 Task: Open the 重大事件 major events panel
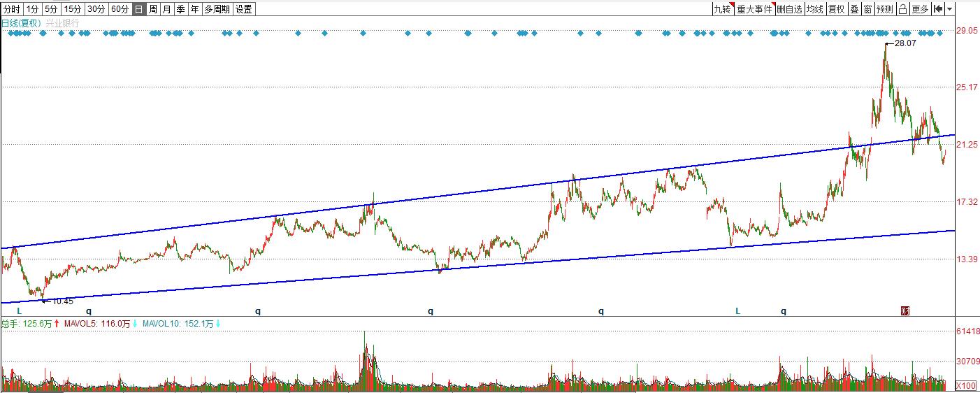click(755, 9)
